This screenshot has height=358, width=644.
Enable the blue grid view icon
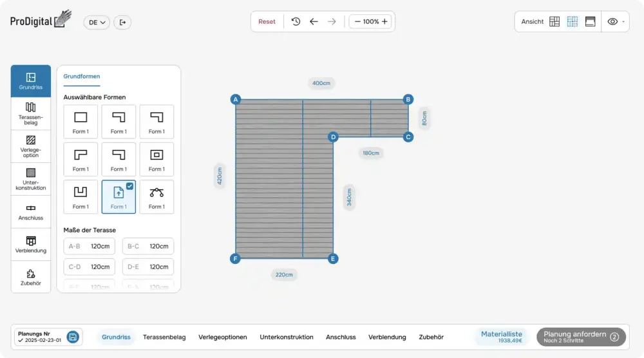click(x=572, y=22)
